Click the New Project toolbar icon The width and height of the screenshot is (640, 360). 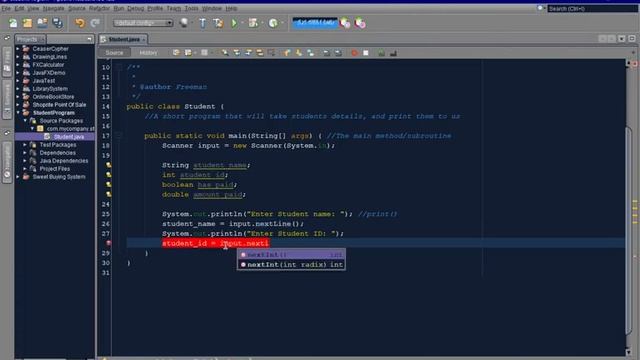click(x=27, y=23)
